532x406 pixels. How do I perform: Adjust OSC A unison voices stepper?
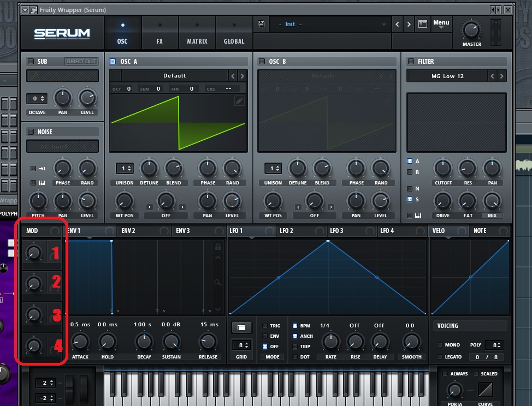click(125, 169)
